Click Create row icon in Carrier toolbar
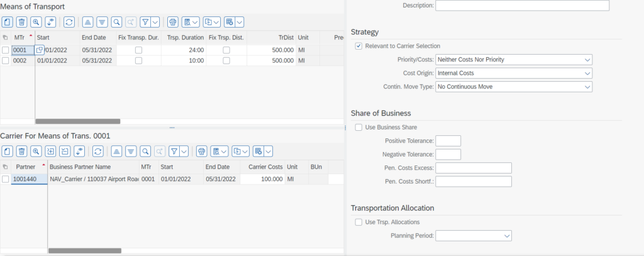The width and height of the screenshot is (644, 256). click(7, 151)
